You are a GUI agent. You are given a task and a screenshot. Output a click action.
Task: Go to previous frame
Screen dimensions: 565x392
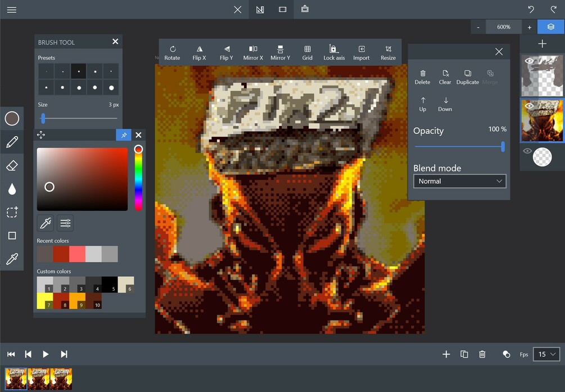[x=28, y=354]
